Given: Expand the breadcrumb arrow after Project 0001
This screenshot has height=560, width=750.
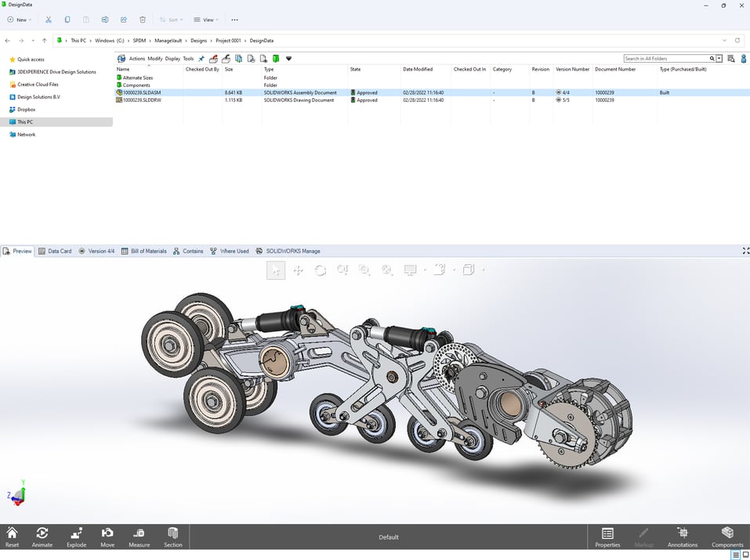Looking at the screenshot, I should point(245,40).
